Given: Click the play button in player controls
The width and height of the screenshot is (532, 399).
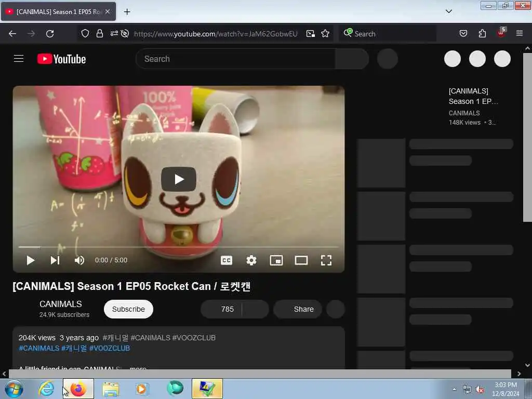Looking at the screenshot, I should click(31, 260).
